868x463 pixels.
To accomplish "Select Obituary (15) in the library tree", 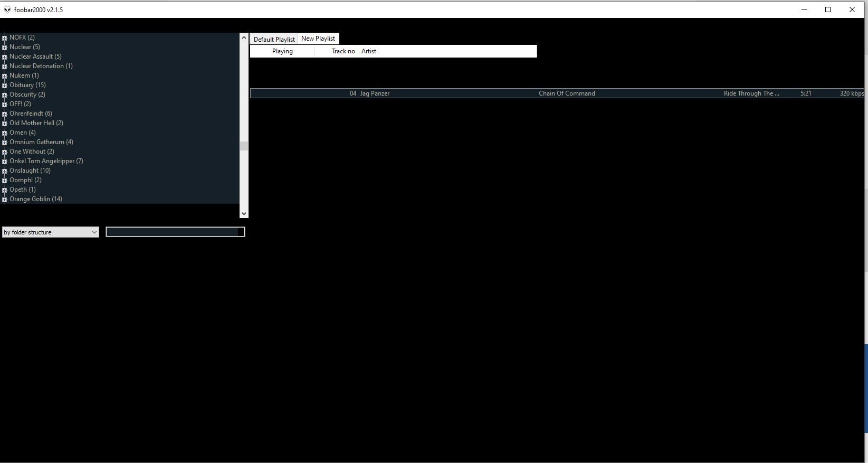I will coord(27,85).
